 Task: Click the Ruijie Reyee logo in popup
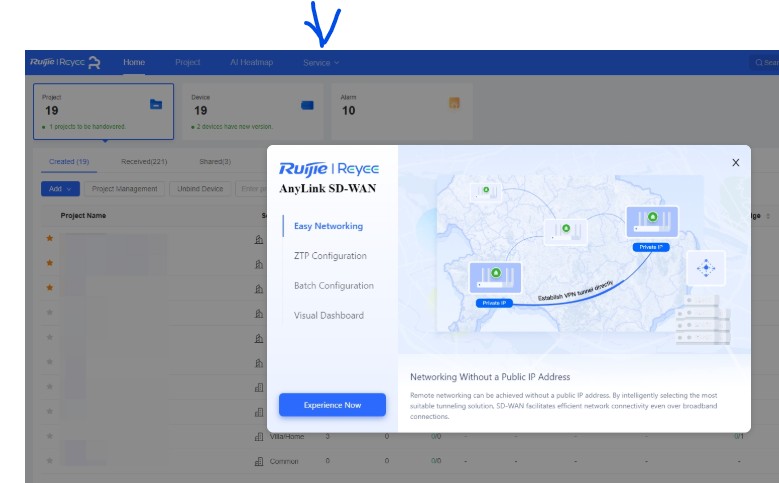click(329, 169)
